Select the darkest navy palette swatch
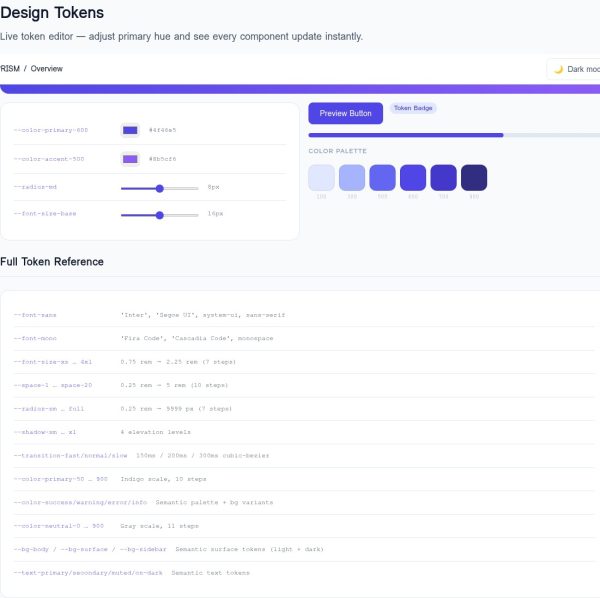The height and width of the screenshot is (598, 600). [474, 178]
